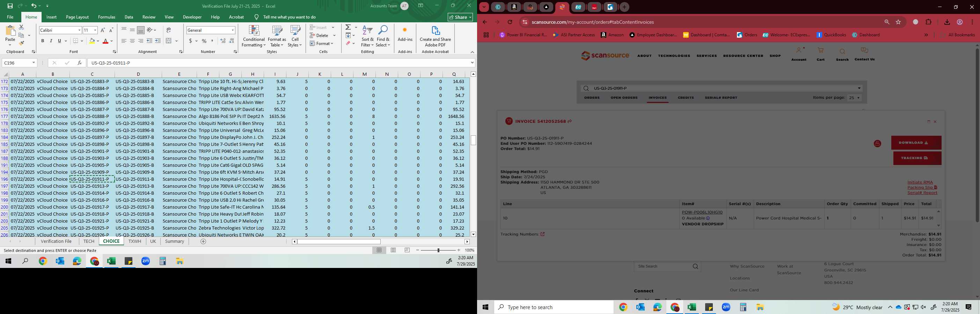Click the Wrap Text icon
This screenshot has height=314, width=980.
point(169,30)
